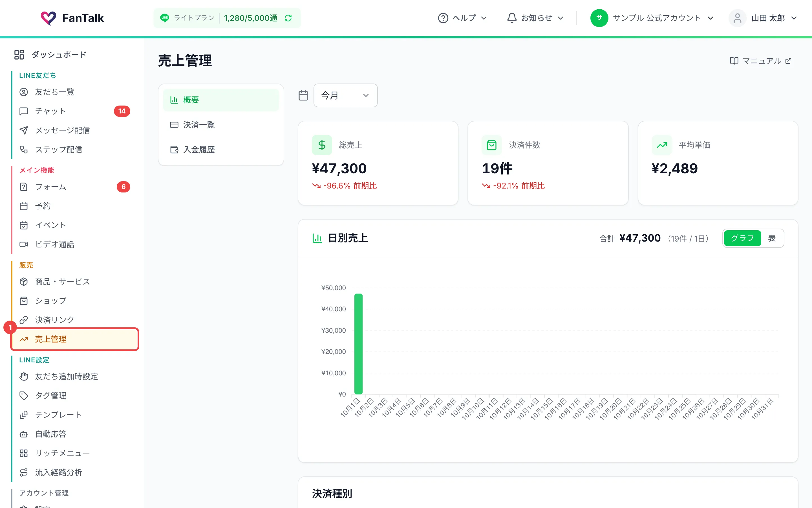
Task: Select the 概要 tab
Action: click(221, 100)
